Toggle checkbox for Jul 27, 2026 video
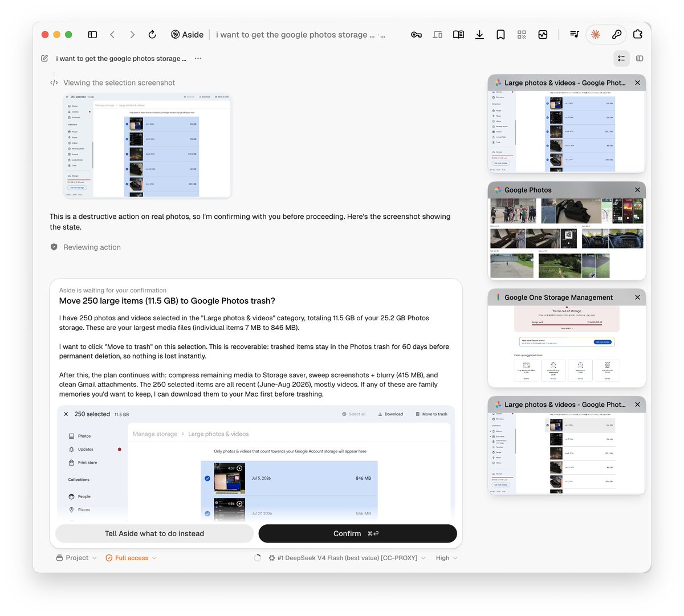684x616 pixels. click(207, 513)
